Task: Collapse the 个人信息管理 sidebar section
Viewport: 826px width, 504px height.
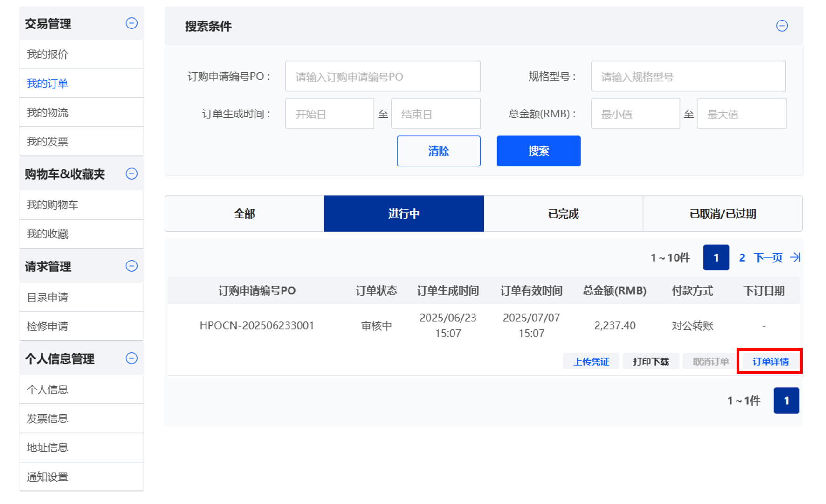Action: coord(131,359)
